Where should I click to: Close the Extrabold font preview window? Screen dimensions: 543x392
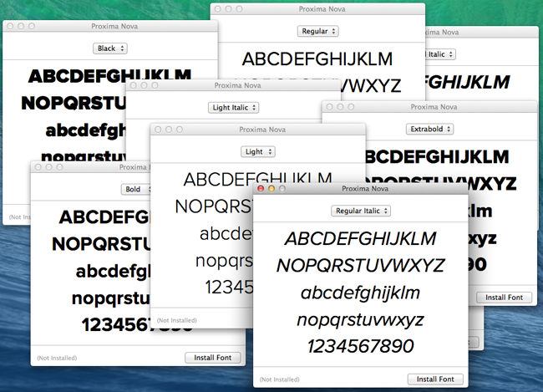click(329, 107)
